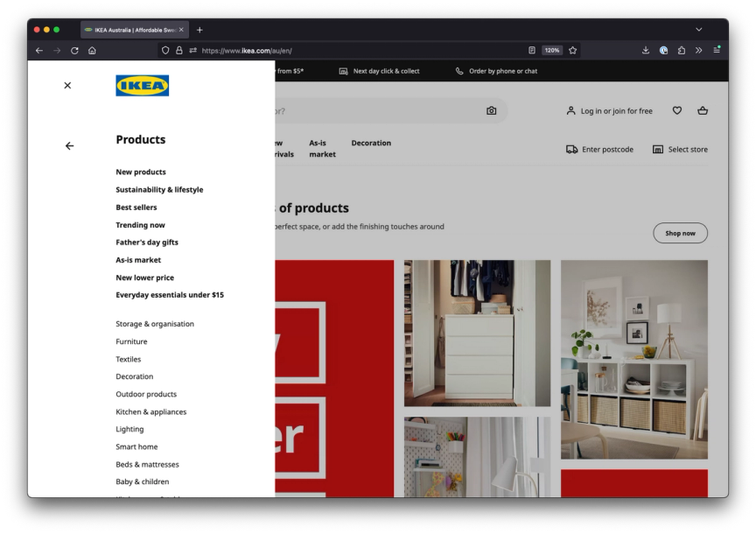Viewport: 756px width, 534px height.
Task: Close the IKEA Australia tab
Action: pyautogui.click(x=181, y=30)
